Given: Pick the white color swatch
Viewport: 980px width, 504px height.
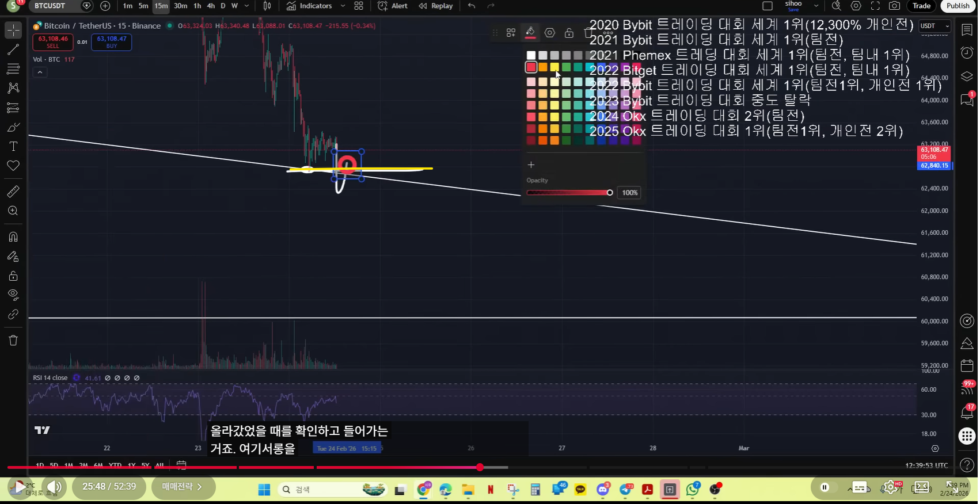Looking at the screenshot, I should tap(531, 55).
